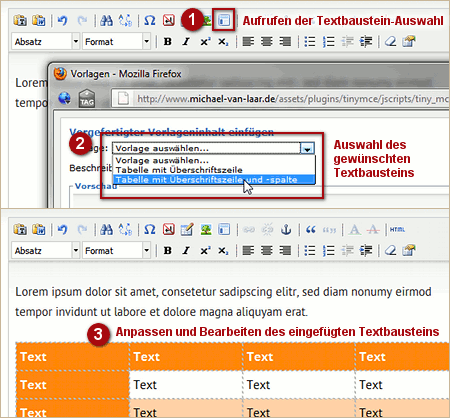450x418 pixels.
Task: Toggle italic in upper editor toolbar
Action: click(x=186, y=42)
